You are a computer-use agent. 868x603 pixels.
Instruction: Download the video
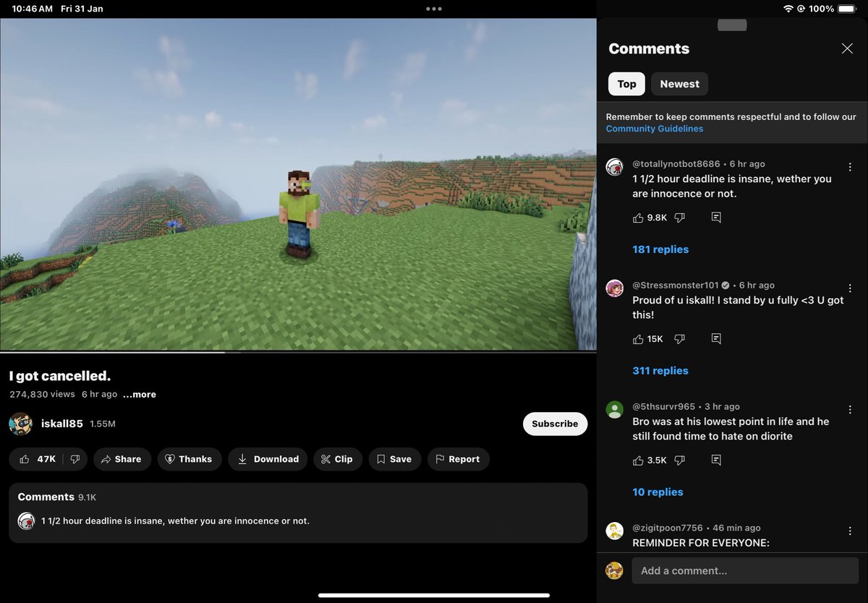click(268, 459)
